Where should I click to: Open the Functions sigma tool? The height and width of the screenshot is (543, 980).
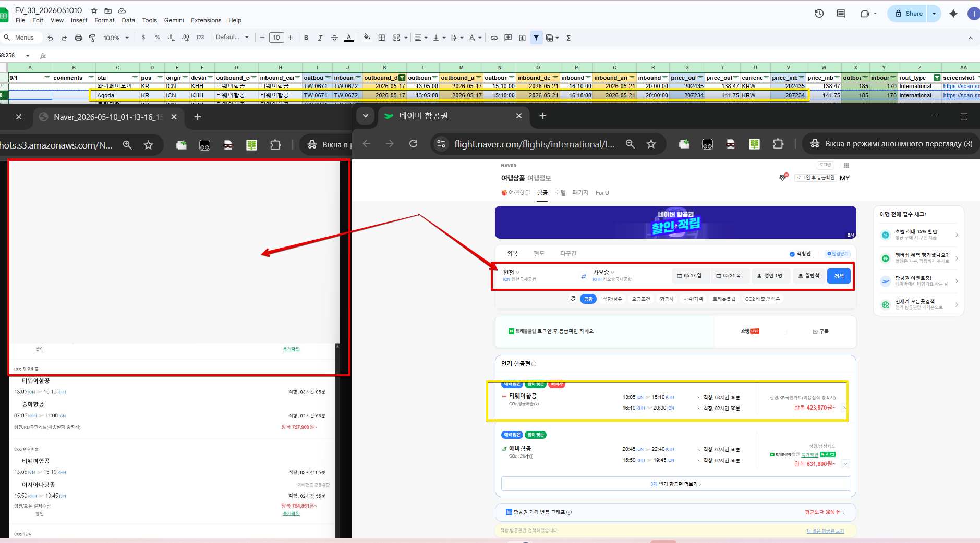coord(568,38)
